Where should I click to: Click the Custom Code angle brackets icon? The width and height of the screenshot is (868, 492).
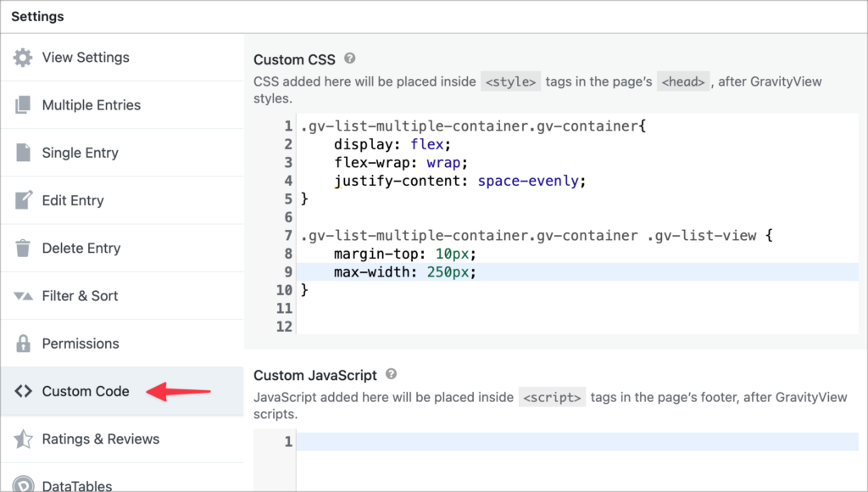[x=25, y=391]
